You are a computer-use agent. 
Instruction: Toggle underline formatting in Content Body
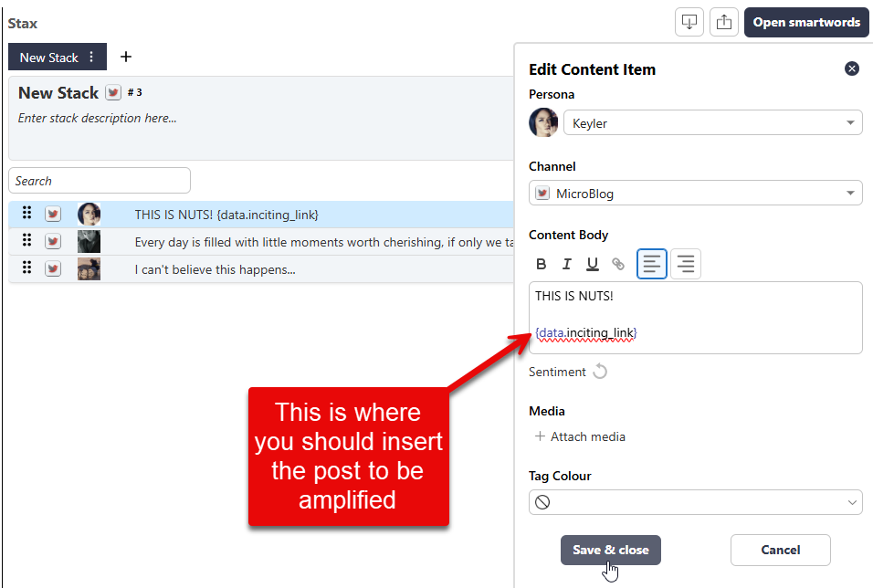[593, 264]
